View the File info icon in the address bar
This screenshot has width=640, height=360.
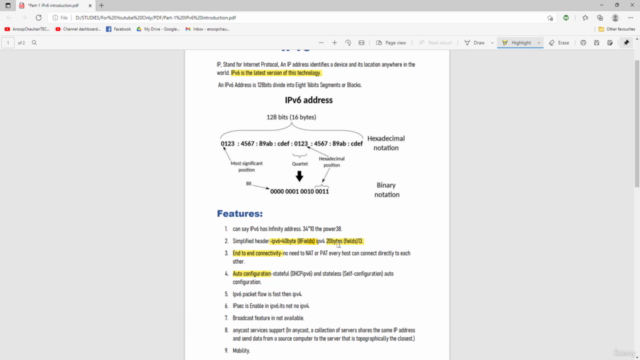pos(60,18)
